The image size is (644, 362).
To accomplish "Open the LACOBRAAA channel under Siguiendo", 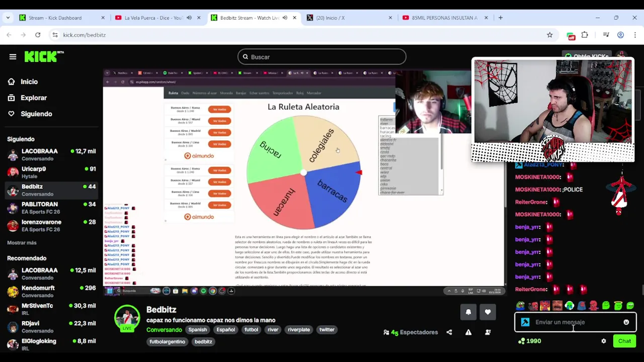I will (51, 154).
